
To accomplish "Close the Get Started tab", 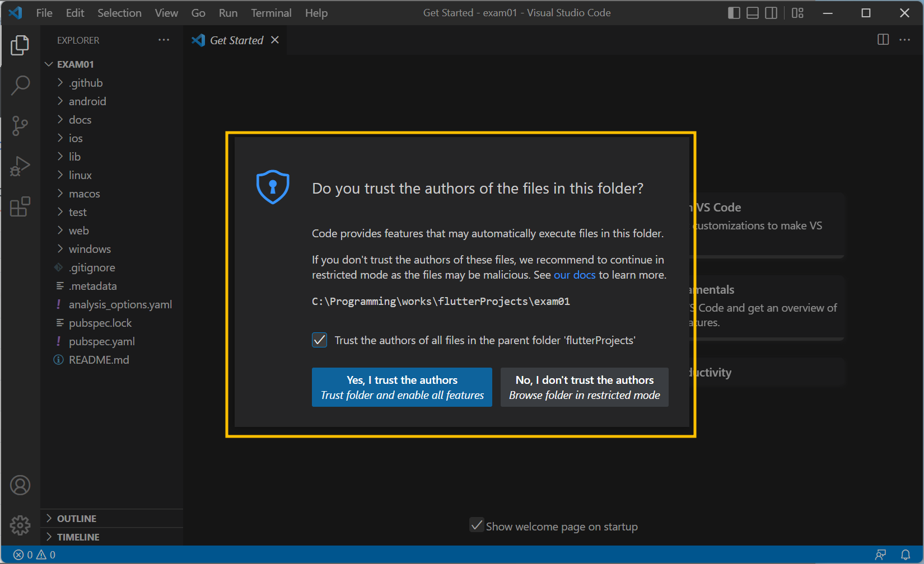I will [x=275, y=40].
